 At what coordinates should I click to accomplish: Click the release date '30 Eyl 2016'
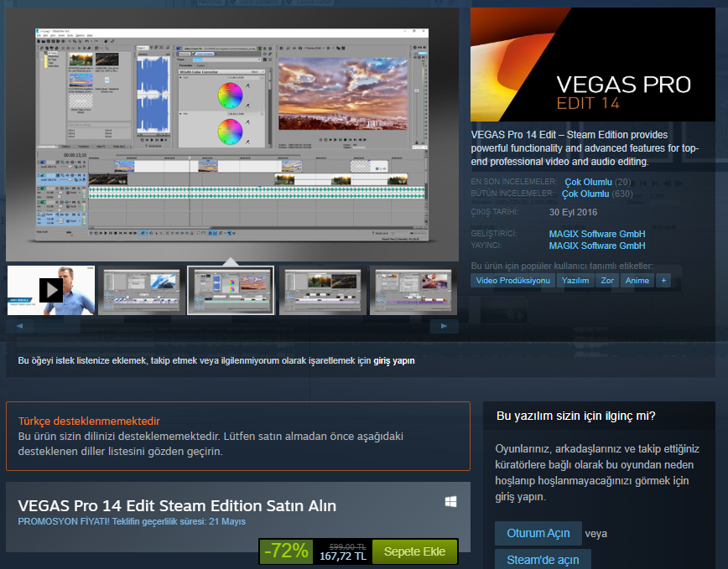point(574,212)
